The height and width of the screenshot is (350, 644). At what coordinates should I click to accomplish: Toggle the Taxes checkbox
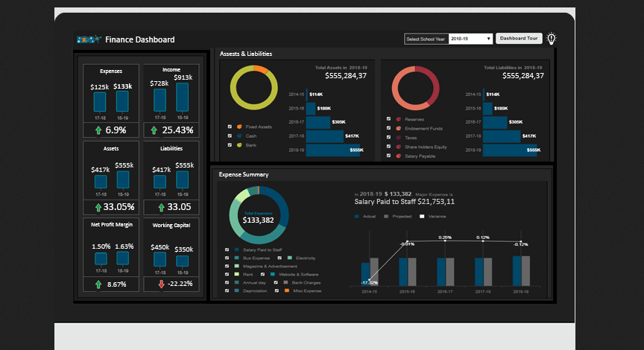[388, 138]
